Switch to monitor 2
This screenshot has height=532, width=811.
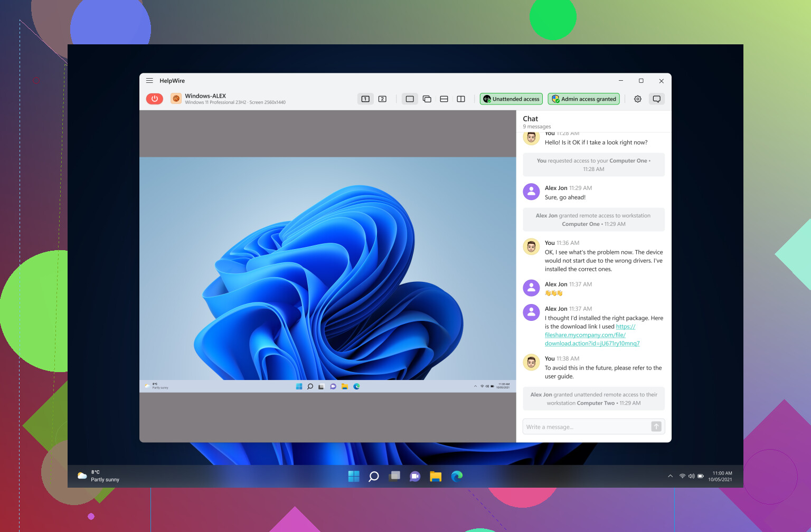tap(382, 99)
